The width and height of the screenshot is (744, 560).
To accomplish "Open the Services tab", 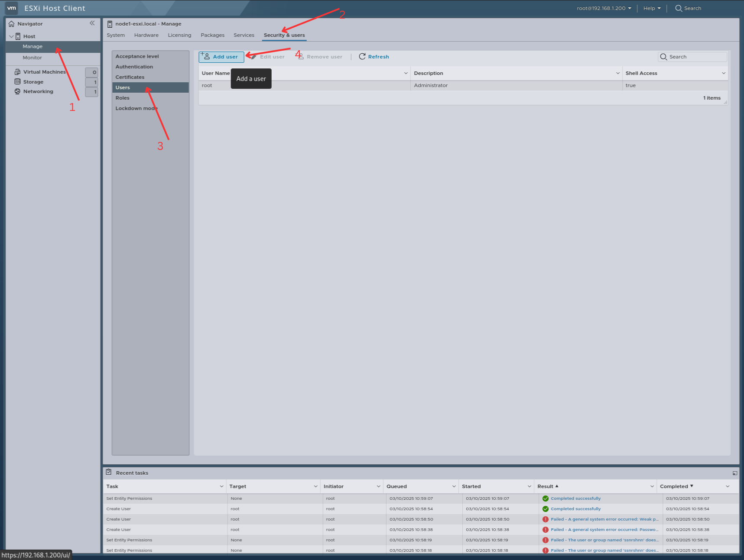I will click(244, 35).
